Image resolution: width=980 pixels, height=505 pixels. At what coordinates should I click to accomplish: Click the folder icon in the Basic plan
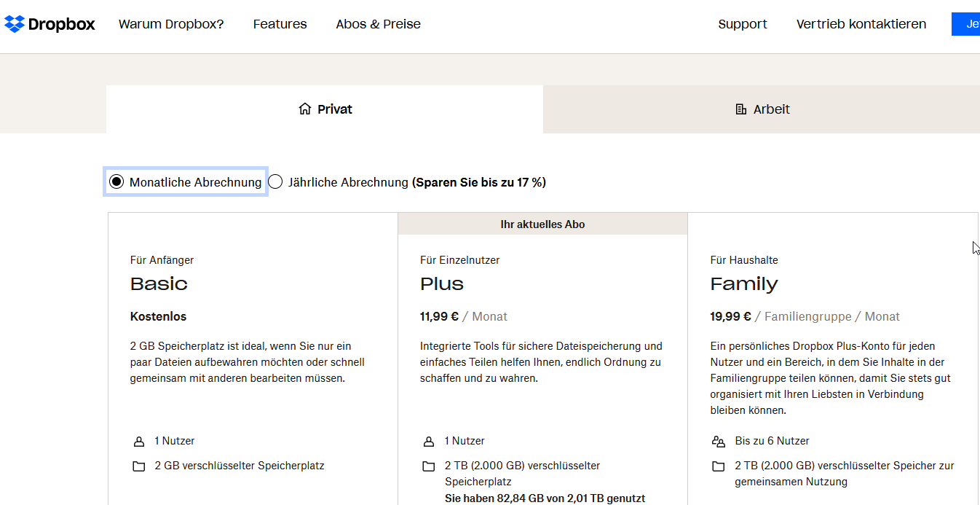[x=139, y=466]
